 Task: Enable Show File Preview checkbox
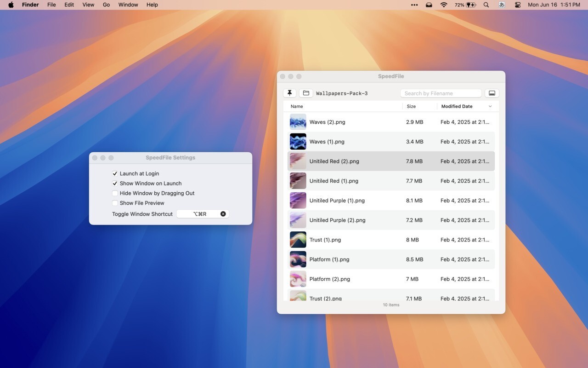[x=115, y=203]
